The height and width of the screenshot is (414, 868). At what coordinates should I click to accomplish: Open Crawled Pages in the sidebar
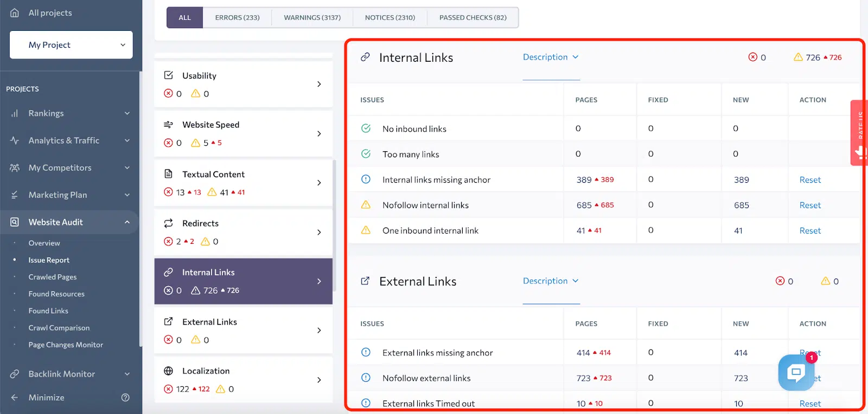point(53,277)
